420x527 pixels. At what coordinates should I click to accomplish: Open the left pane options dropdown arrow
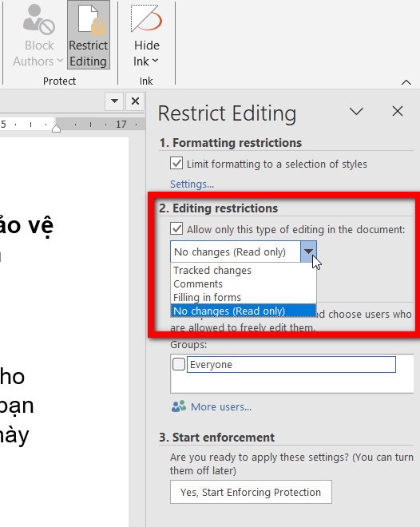point(114,101)
